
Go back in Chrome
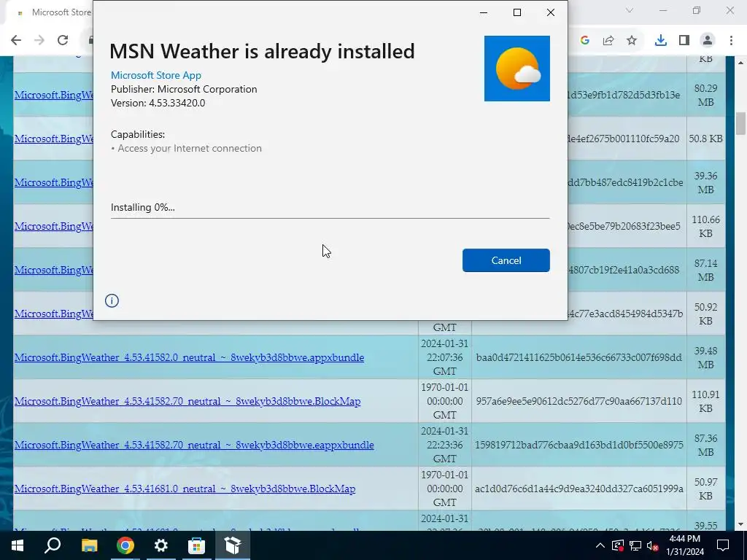16,40
